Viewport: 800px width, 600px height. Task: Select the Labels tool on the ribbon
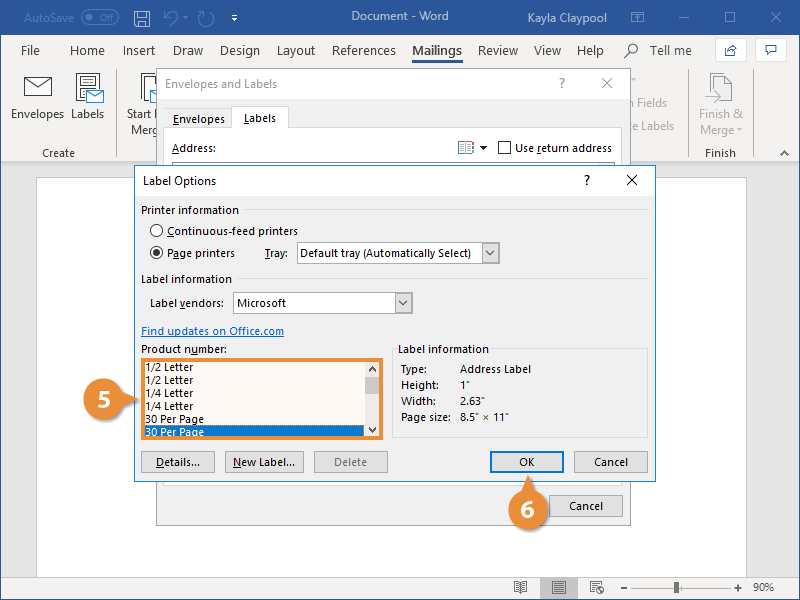click(88, 97)
